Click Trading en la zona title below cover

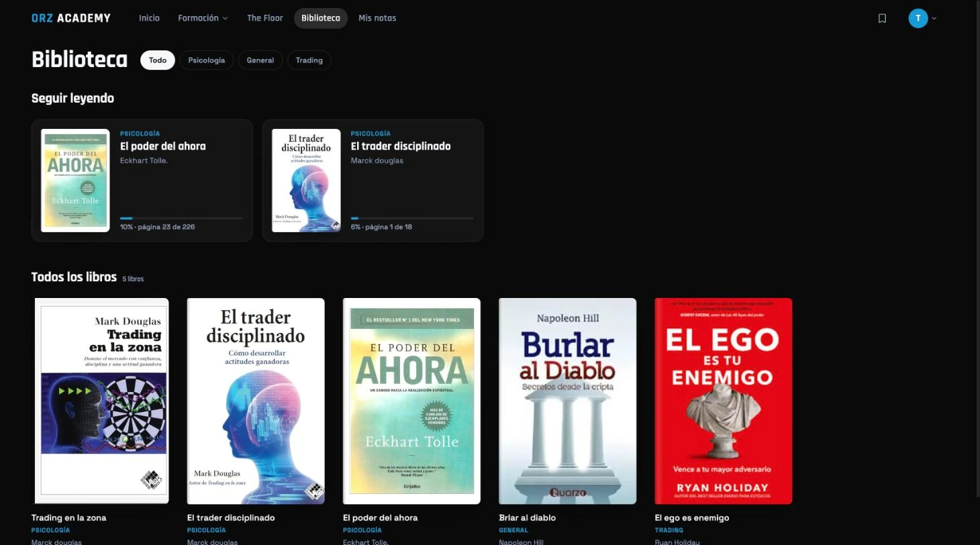click(68, 517)
